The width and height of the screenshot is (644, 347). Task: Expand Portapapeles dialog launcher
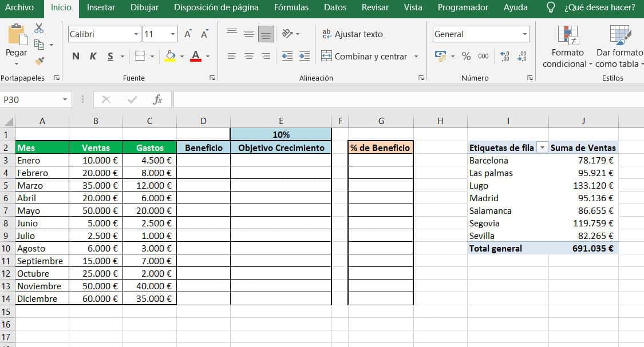pos(57,78)
